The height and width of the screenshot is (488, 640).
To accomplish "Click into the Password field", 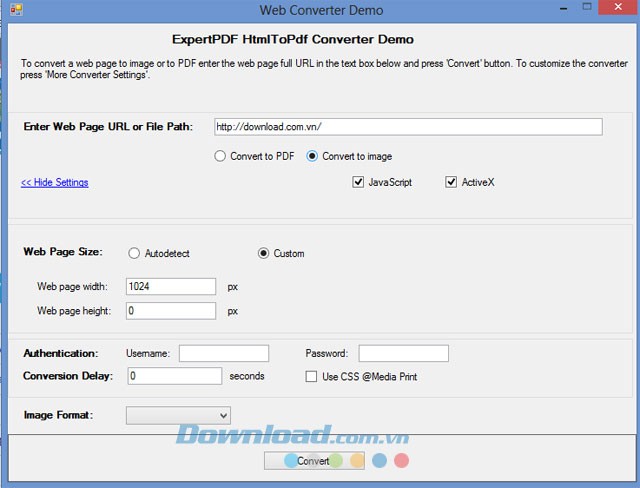I will tap(403, 353).
